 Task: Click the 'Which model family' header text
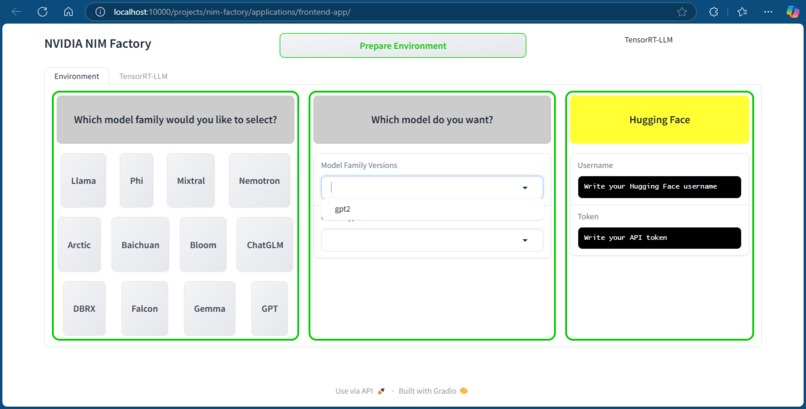pos(175,120)
